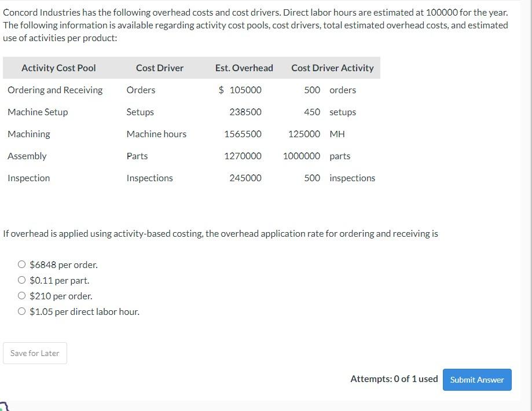The width and height of the screenshot is (532, 411).
Task: Click the Assembly overhead value 1270000
Action: point(243,156)
